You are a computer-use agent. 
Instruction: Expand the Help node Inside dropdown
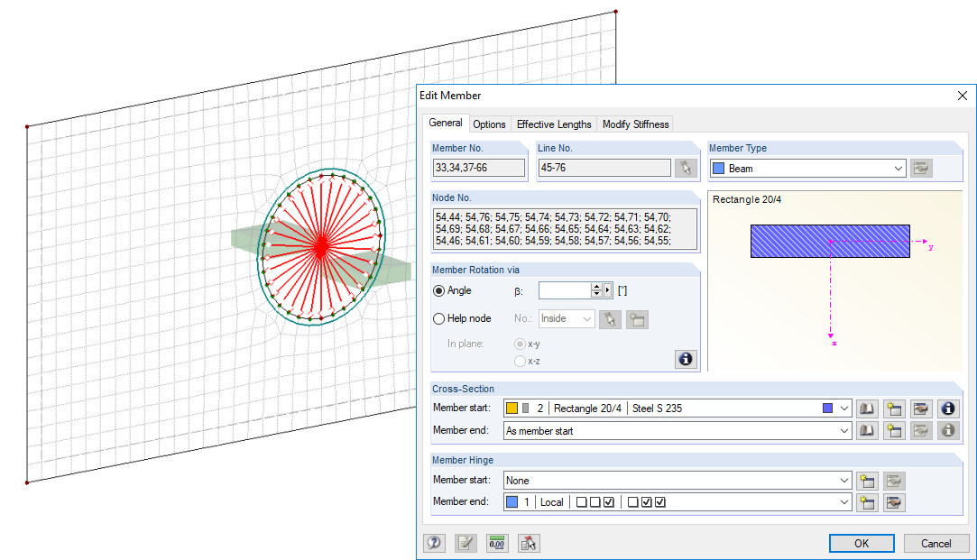[587, 319]
